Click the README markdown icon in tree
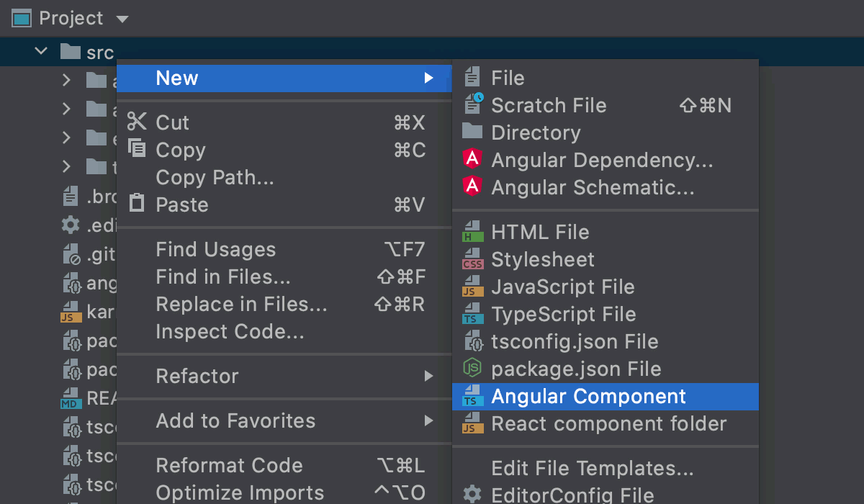The image size is (864, 504). click(70, 398)
